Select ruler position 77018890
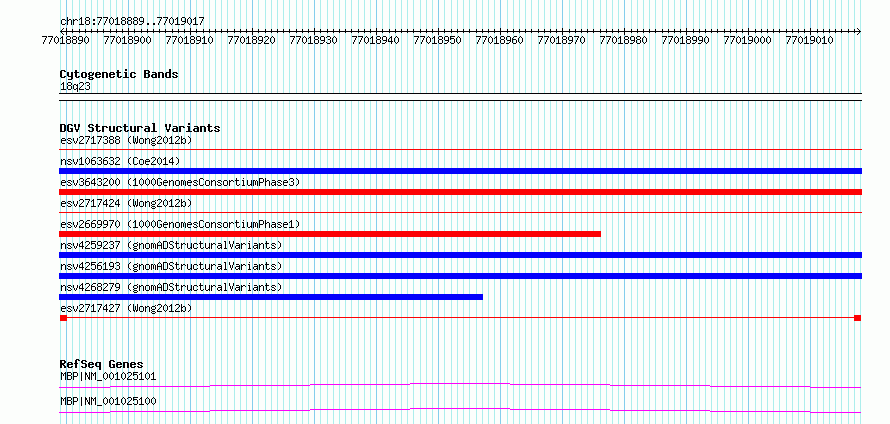The width and height of the screenshot is (890, 424). 65,40
